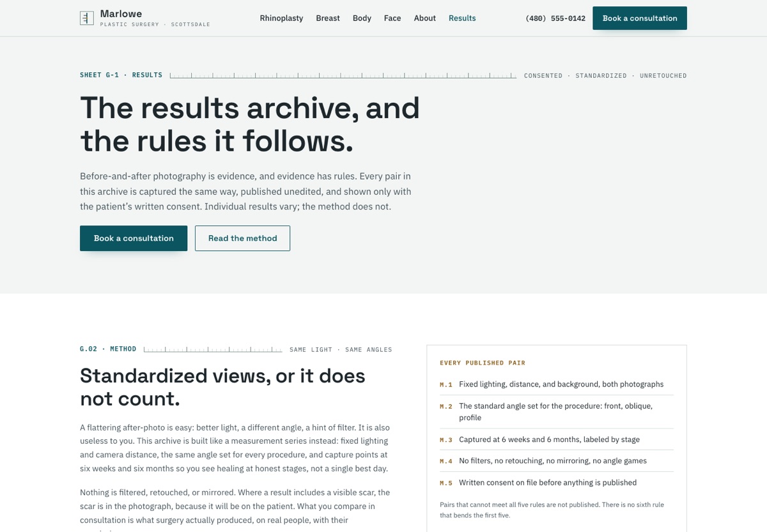The image size is (767, 532).
Task: Click the Nothing is filtered paragraph
Action: click(235, 510)
